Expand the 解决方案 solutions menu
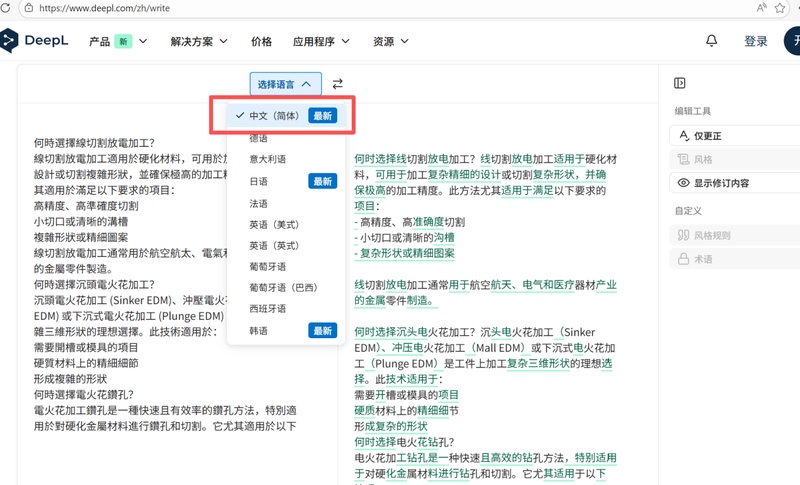Viewport: 800px width, 485px height. (x=199, y=41)
